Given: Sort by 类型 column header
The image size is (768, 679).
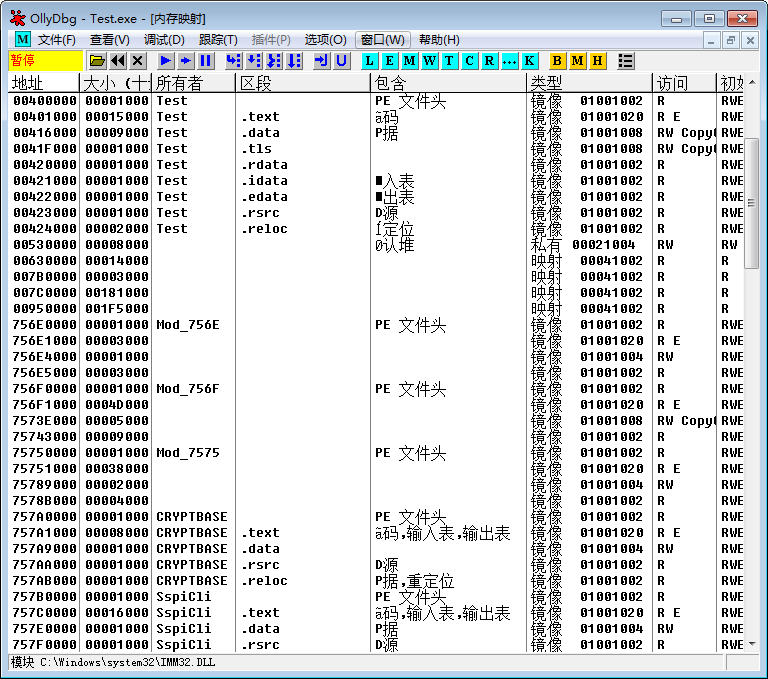Looking at the screenshot, I should coord(590,83).
